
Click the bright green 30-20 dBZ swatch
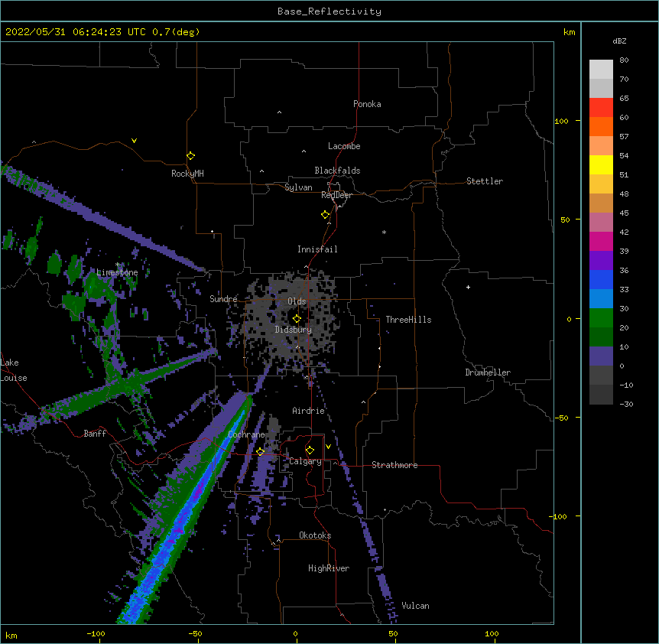[601, 318]
